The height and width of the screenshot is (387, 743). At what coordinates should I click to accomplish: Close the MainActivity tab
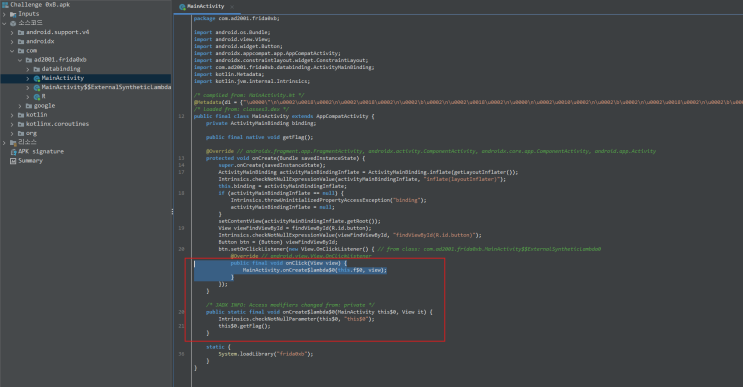pyautogui.click(x=232, y=7)
